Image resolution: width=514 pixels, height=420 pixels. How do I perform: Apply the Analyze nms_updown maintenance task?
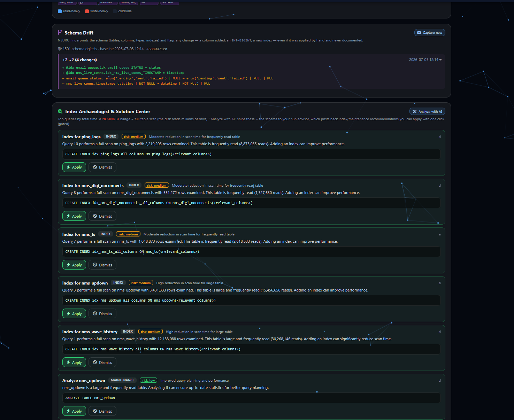pos(74,411)
